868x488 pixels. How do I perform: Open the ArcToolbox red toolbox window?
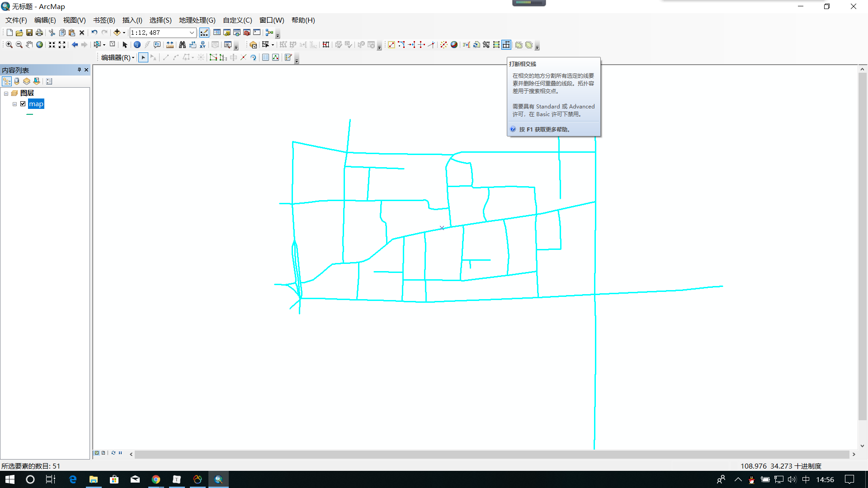[247, 33]
